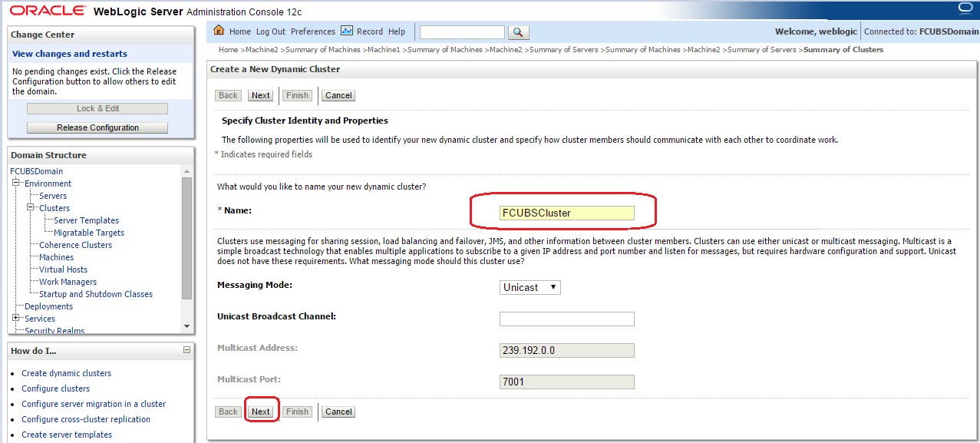This screenshot has height=443, width=980.
Task: Select Work Managers tree node
Action: point(68,282)
